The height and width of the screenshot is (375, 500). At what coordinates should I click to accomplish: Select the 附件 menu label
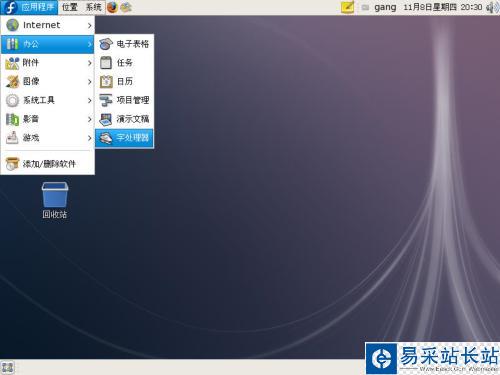coord(31,63)
